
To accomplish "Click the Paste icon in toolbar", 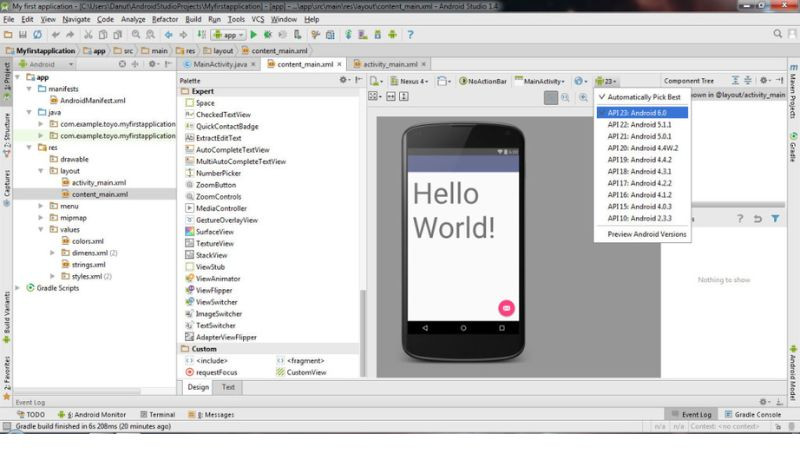I will pos(118,35).
